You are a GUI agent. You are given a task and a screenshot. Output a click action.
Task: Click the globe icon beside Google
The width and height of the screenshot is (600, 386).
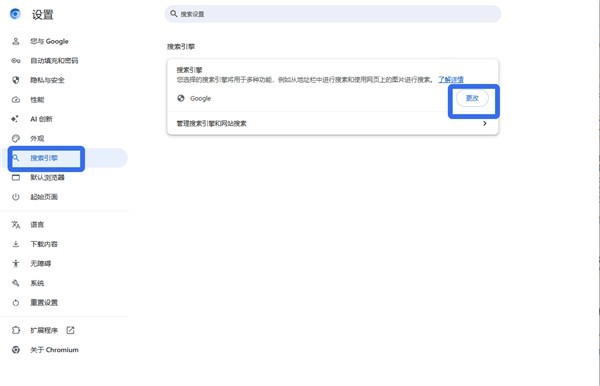click(x=181, y=98)
